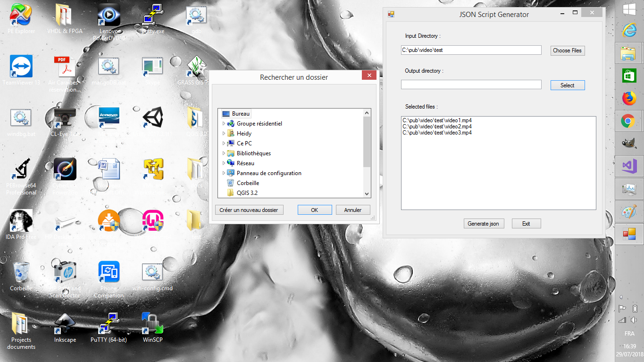The width and height of the screenshot is (644, 362).
Task: Select the Projects documents folder icon
Action: 21,331
